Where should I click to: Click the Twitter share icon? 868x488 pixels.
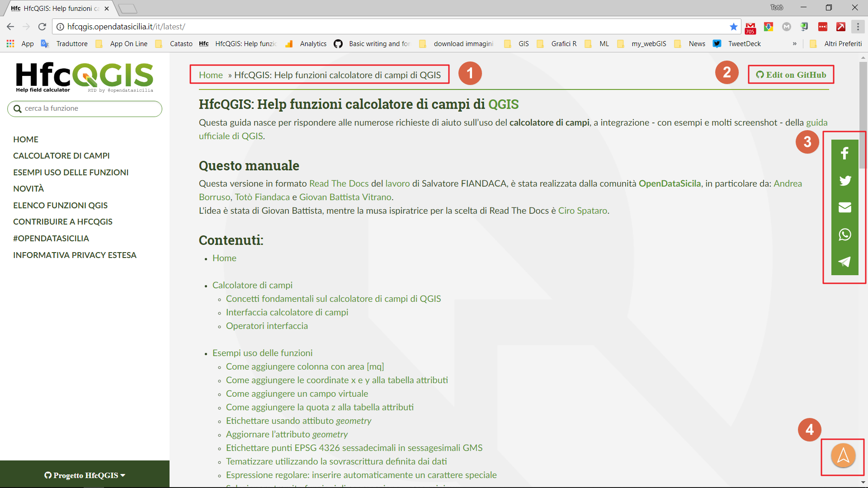pos(844,181)
